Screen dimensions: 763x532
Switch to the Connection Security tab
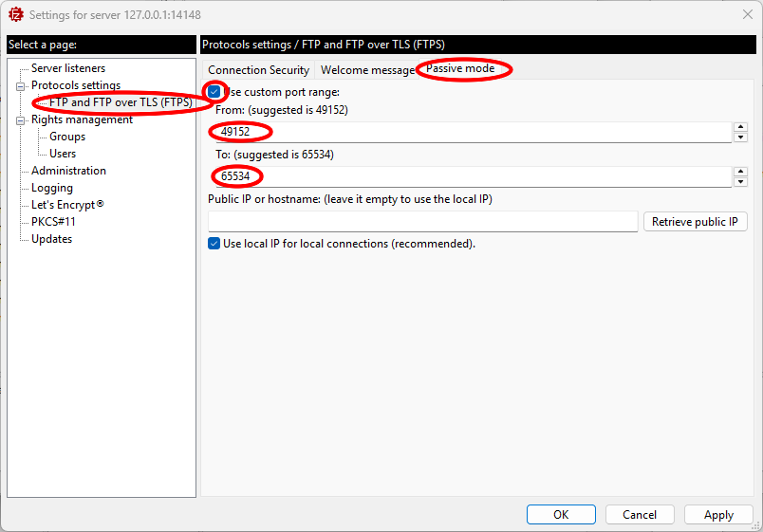[x=258, y=70]
